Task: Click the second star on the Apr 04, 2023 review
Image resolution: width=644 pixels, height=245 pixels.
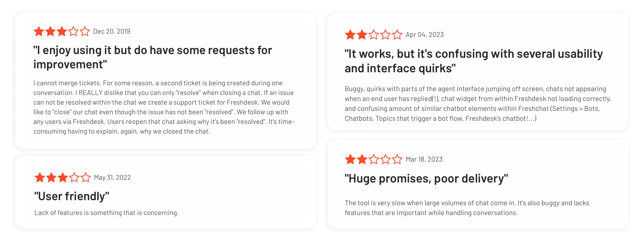Action: click(362, 35)
